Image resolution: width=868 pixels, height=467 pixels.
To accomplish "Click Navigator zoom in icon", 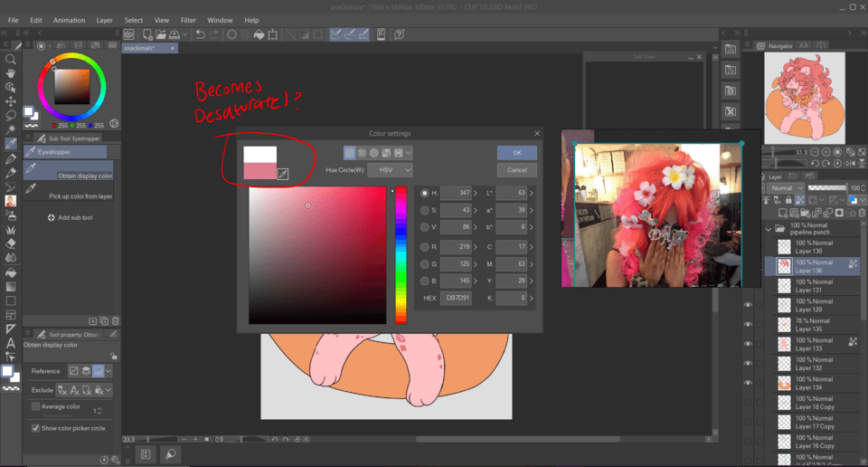I will point(826,152).
